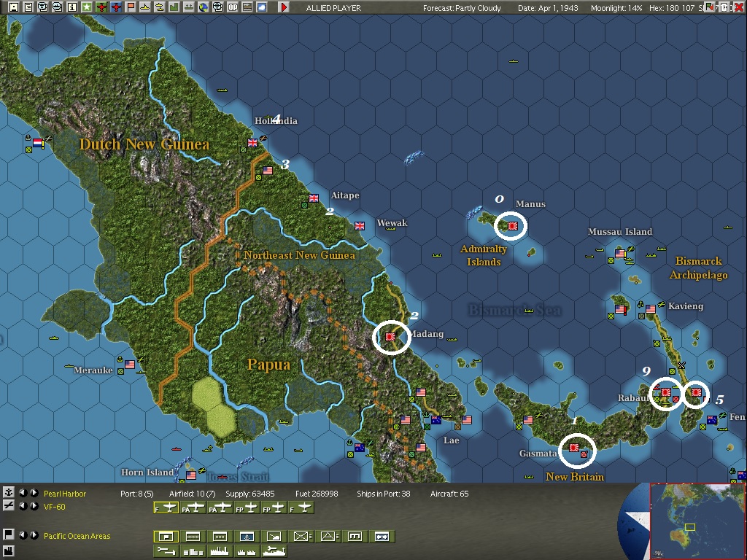Click the Pearl Harbor base name

pyautogui.click(x=65, y=494)
